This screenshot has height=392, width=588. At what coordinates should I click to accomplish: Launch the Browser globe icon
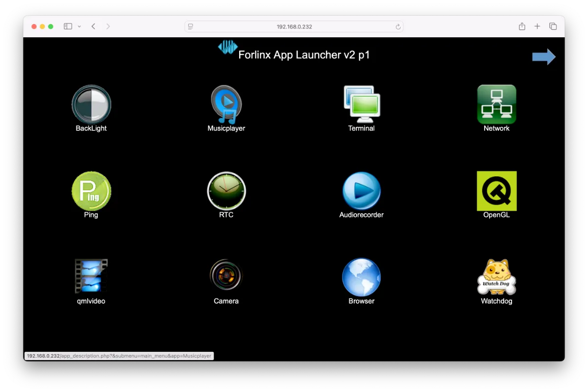pyautogui.click(x=362, y=277)
